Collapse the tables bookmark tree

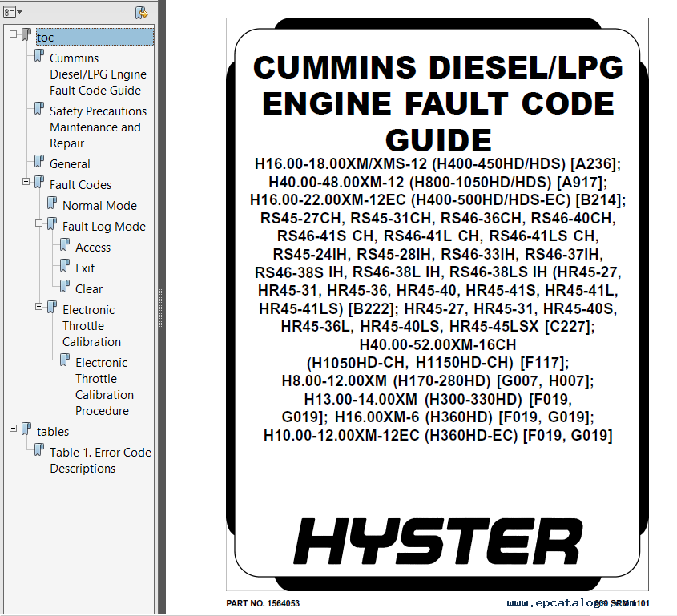pyautogui.click(x=14, y=429)
